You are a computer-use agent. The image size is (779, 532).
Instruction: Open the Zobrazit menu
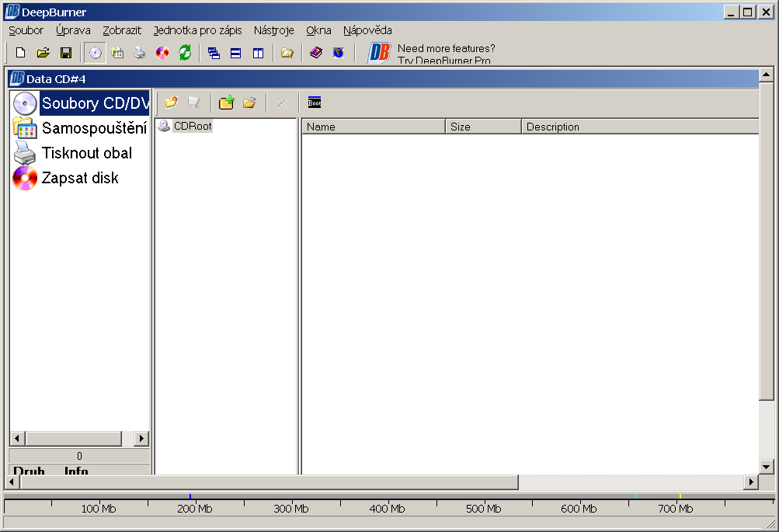122,30
